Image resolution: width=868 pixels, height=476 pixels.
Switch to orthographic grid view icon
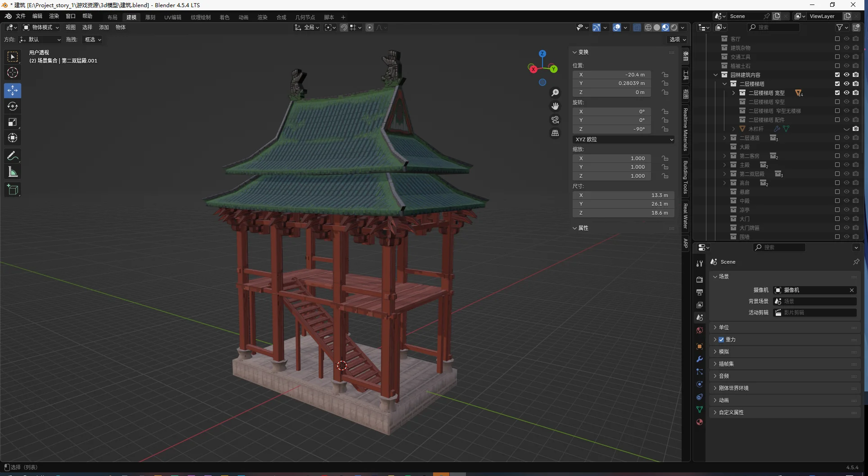coord(555,133)
